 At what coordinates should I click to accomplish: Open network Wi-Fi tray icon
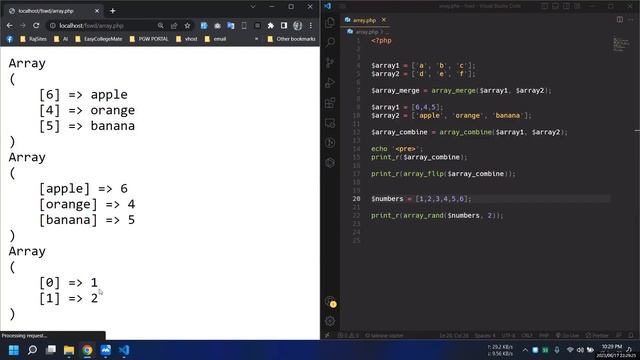pyautogui.click(x=570, y=350)
